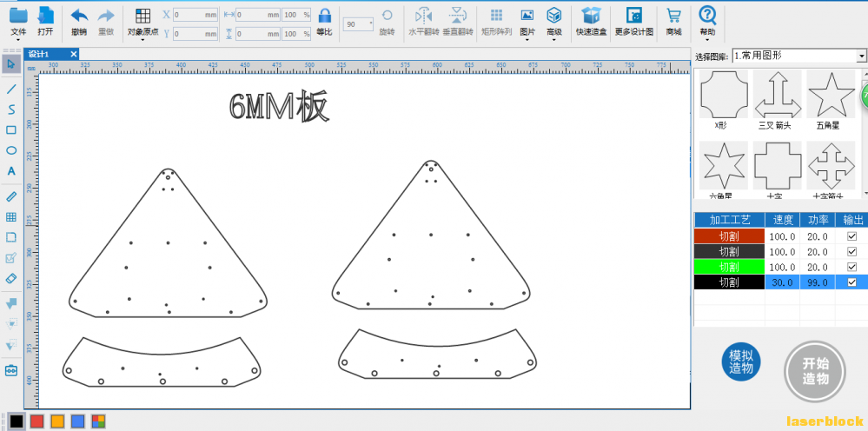Select the eraser tool
This screenshot has width=868, height=431.
pyautogui.click(x=11, y=278)
